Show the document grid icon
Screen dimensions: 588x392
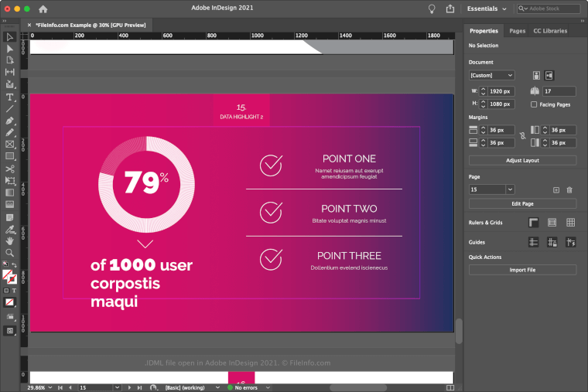[x=570, y=223]
